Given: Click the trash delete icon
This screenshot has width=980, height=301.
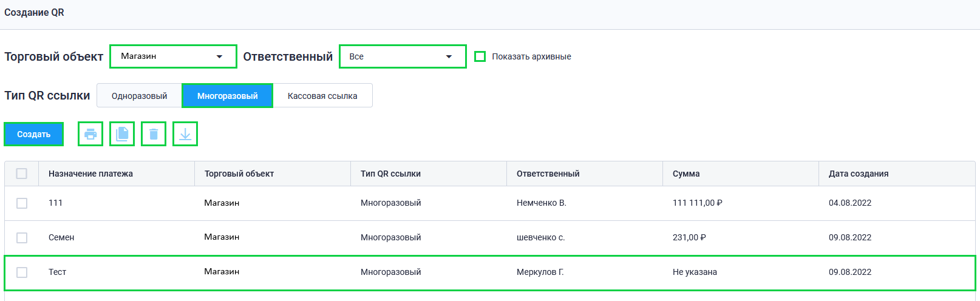Looking at the screenshot, I should coord(154,134).
